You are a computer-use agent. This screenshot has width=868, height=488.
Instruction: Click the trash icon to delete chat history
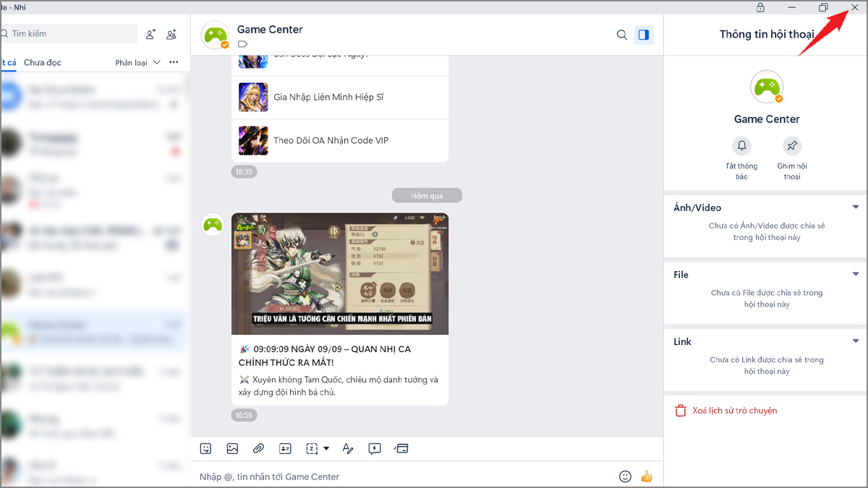(680, 411)
